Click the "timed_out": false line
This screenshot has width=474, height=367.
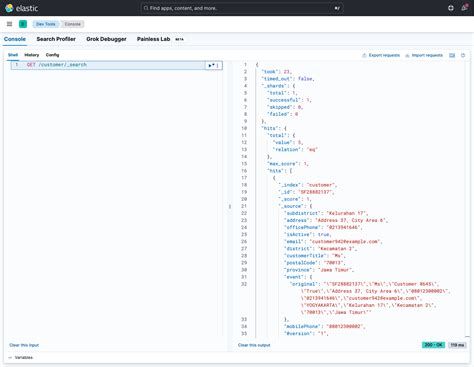pos(288,79)
